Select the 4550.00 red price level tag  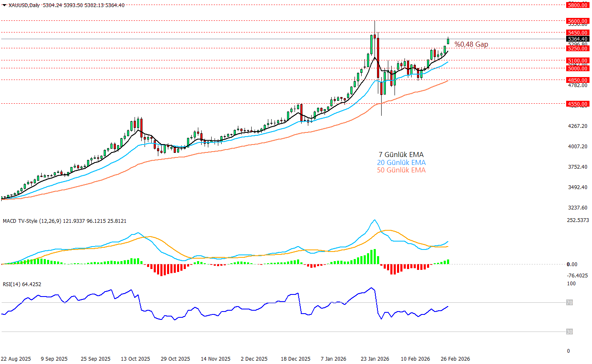tap(577, 104)
